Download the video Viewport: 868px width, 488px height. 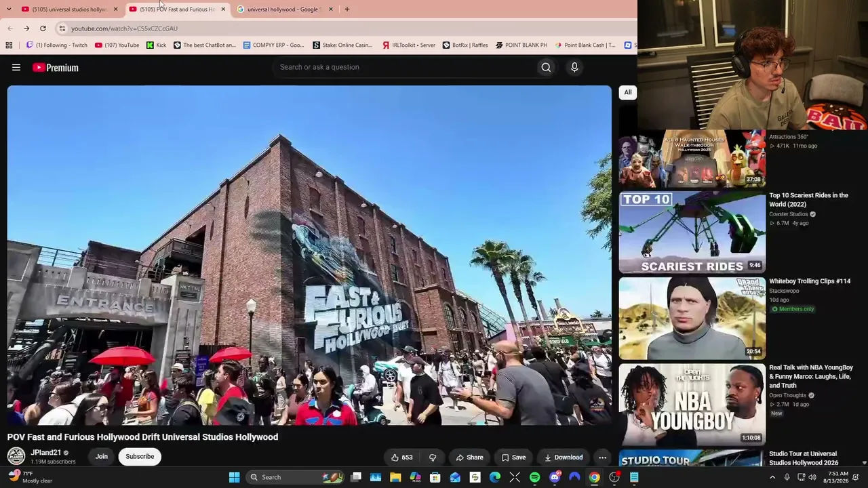[x=563, y=457]
